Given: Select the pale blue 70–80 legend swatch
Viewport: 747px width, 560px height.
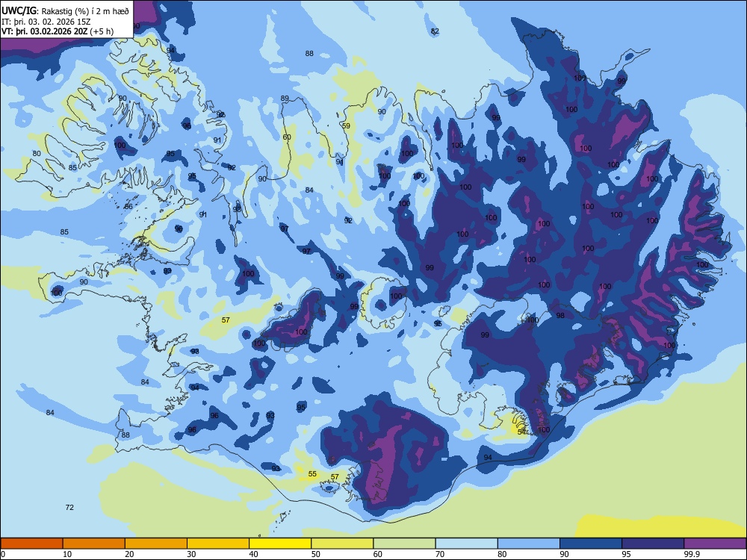Looking at the screenshot, I should [466, 544].
